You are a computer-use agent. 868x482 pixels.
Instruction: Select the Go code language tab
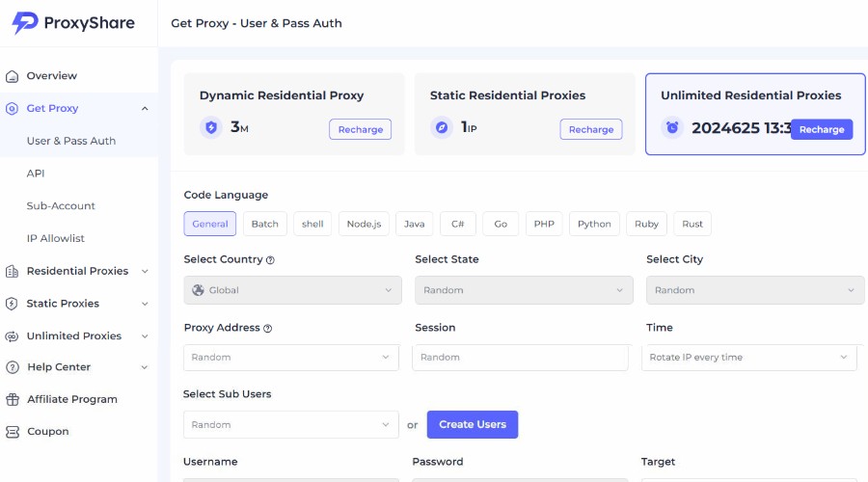click(x=501, y=224)
